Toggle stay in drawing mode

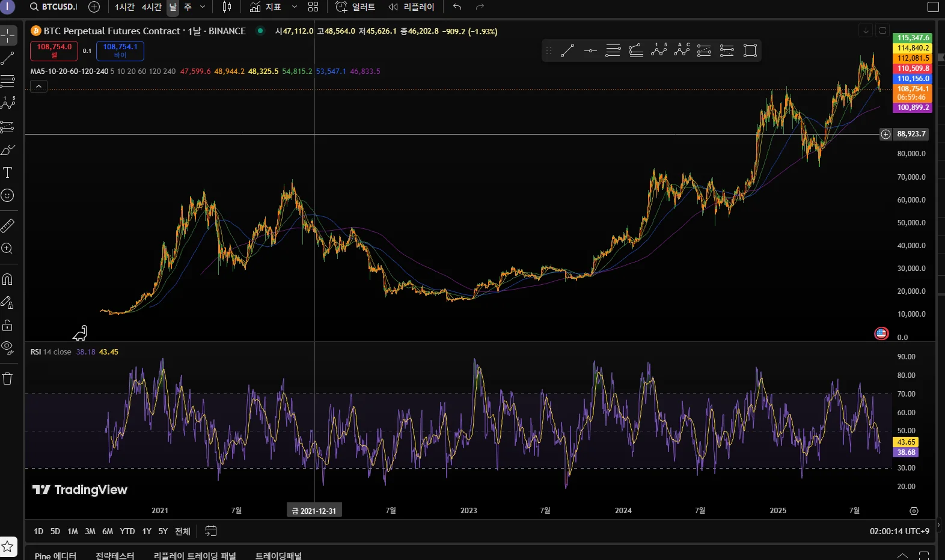(8, 302)
